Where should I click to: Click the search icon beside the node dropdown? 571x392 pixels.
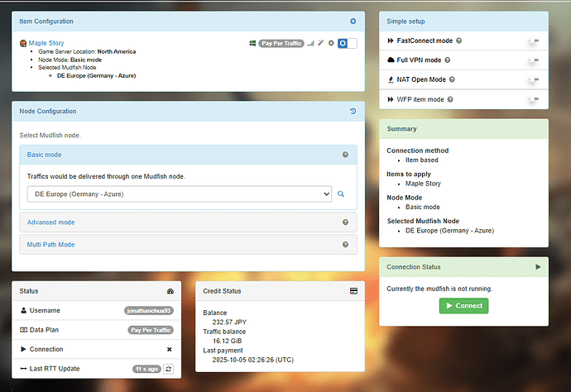click(340, 194)
